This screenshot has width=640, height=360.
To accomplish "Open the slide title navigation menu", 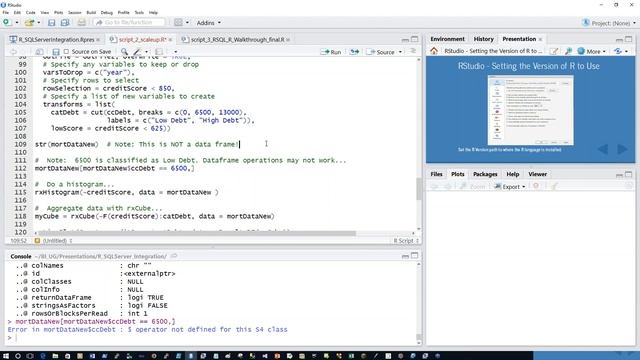I will coord(493,51).
